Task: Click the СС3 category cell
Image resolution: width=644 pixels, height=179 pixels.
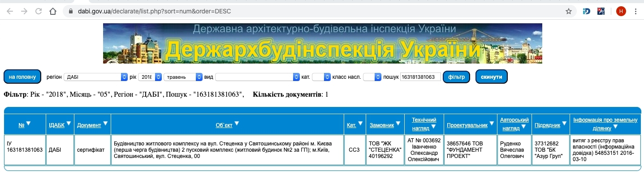Action: pos(354,150)
